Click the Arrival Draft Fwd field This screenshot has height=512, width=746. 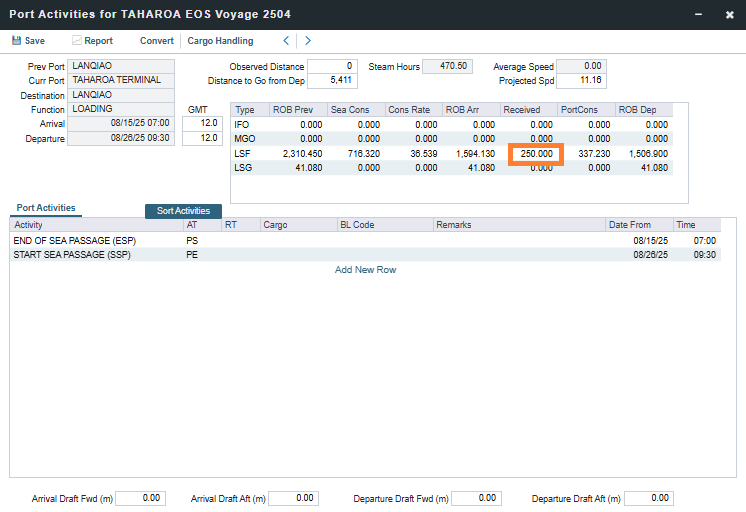[140, 498]
